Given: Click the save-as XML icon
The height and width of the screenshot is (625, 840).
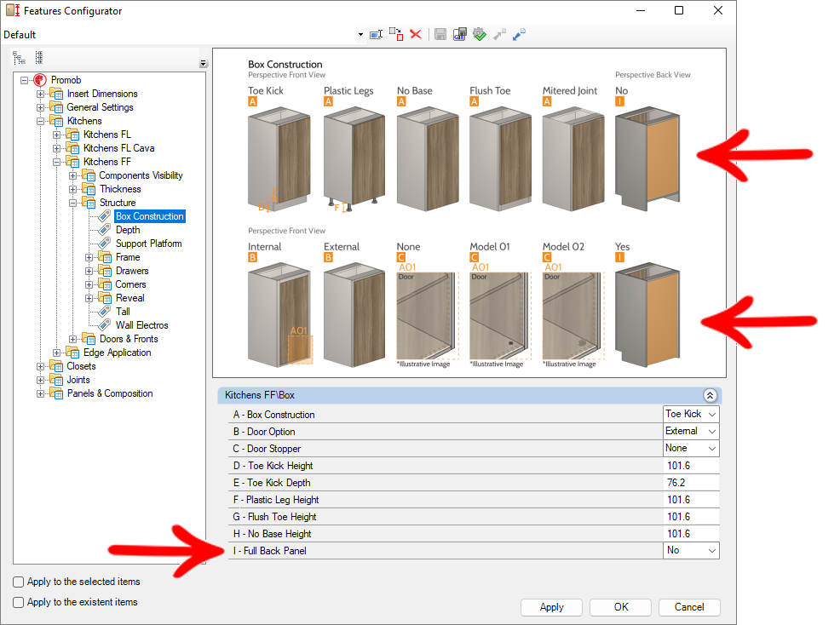Looking at the screenshot, I should [x=460, y=35].
